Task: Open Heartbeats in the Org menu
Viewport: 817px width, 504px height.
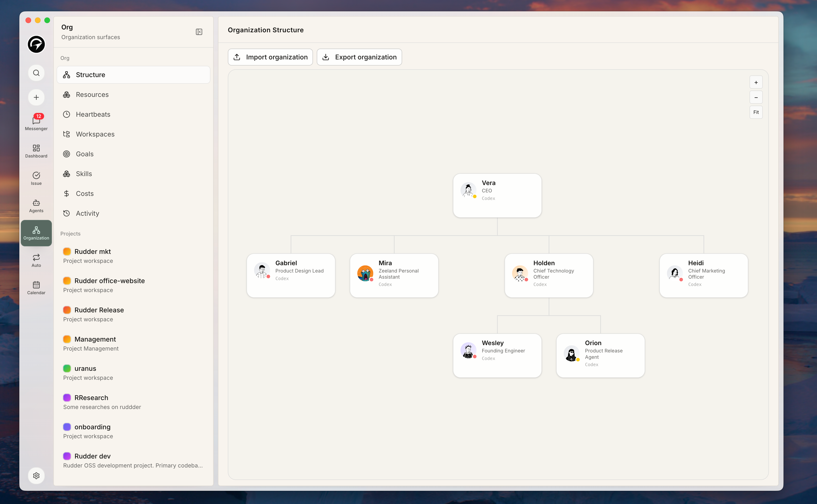Action: coord(133,114)
